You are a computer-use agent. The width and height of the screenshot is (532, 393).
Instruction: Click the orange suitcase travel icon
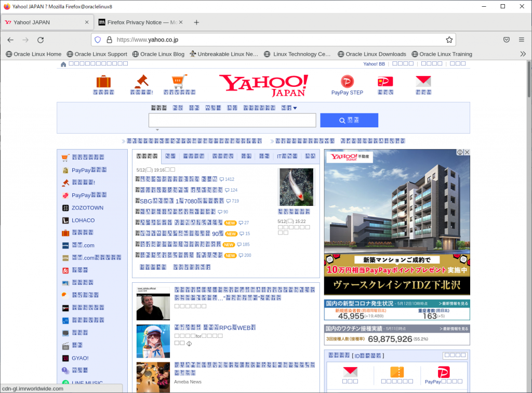pyautogui.click(x=103, y=82)
